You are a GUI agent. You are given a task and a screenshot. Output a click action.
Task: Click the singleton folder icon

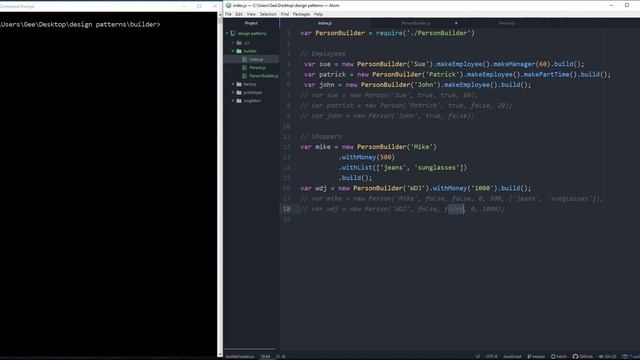click(x=239, y=100)
